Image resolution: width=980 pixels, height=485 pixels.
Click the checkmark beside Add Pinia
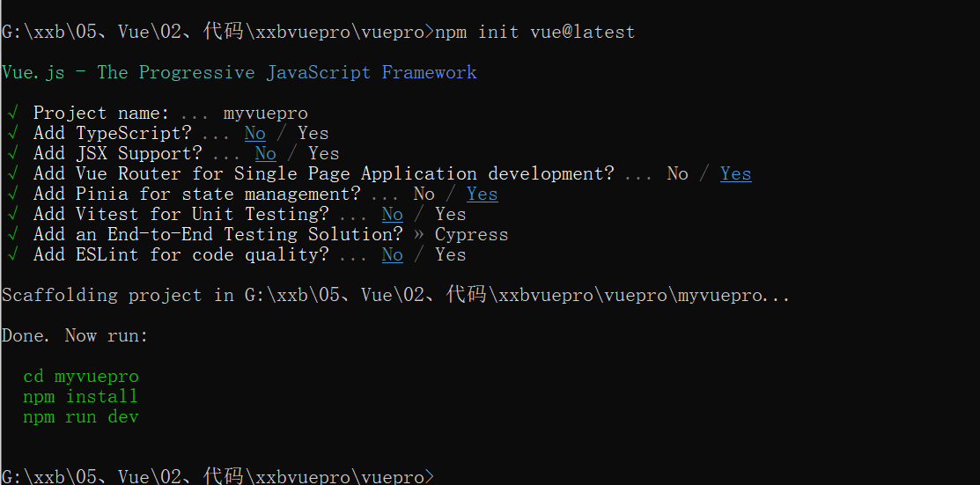pyautogui.click(x=12, y=195)
